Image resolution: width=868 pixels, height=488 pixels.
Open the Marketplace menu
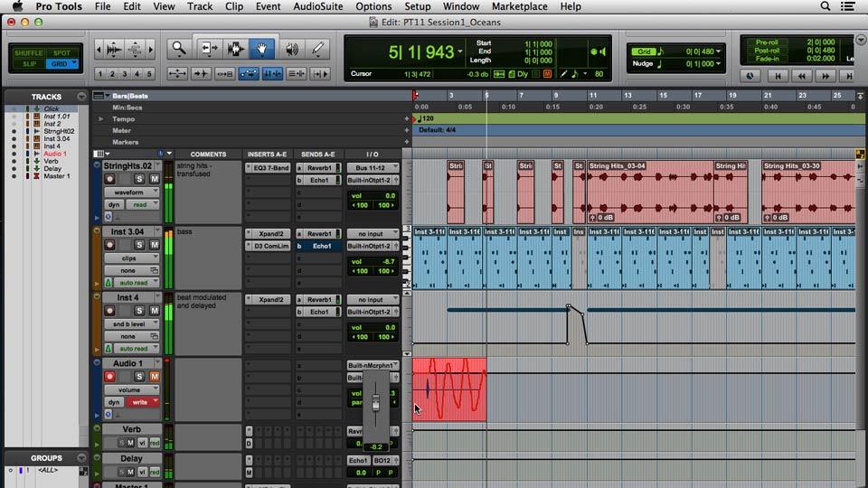point(519,6)
